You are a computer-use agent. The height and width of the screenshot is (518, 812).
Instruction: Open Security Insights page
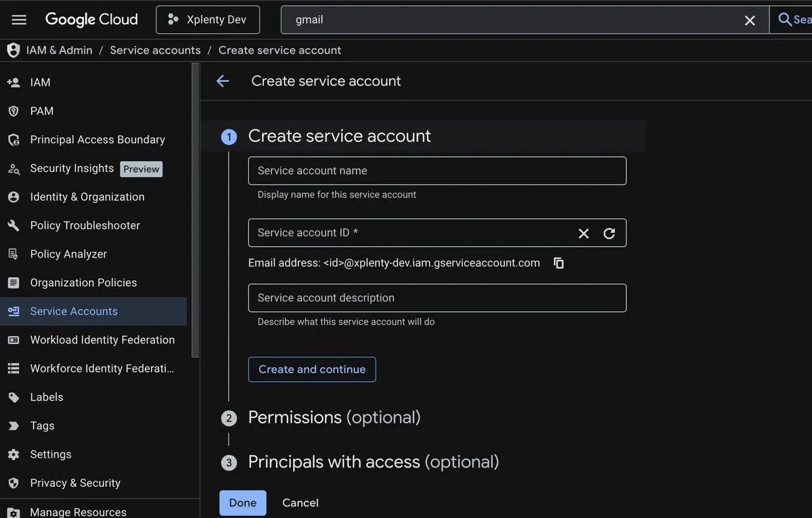click(x=72, y=168)
